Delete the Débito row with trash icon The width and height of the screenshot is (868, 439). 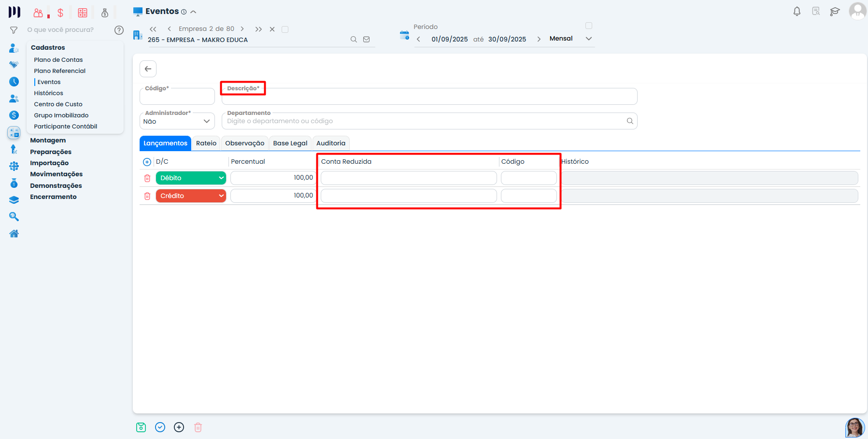tap(147, 178)
